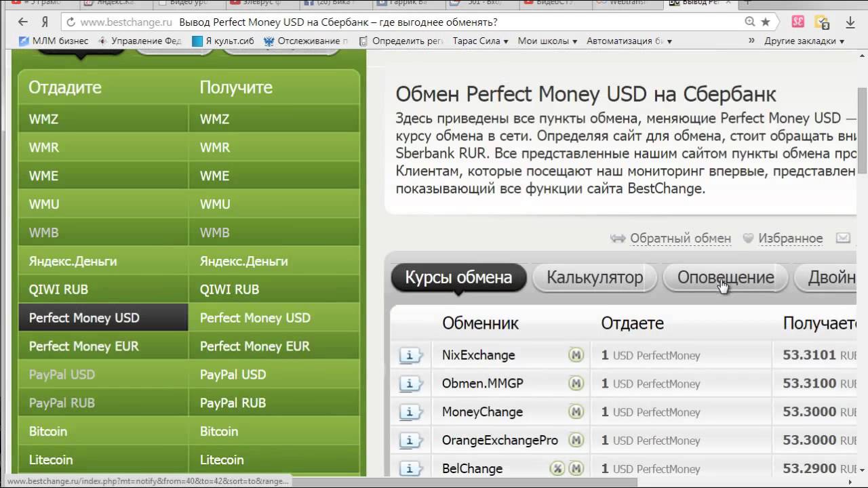868x488 pixels.
Task: Click the M badge beside BelChange
Action: pos(576,469)
